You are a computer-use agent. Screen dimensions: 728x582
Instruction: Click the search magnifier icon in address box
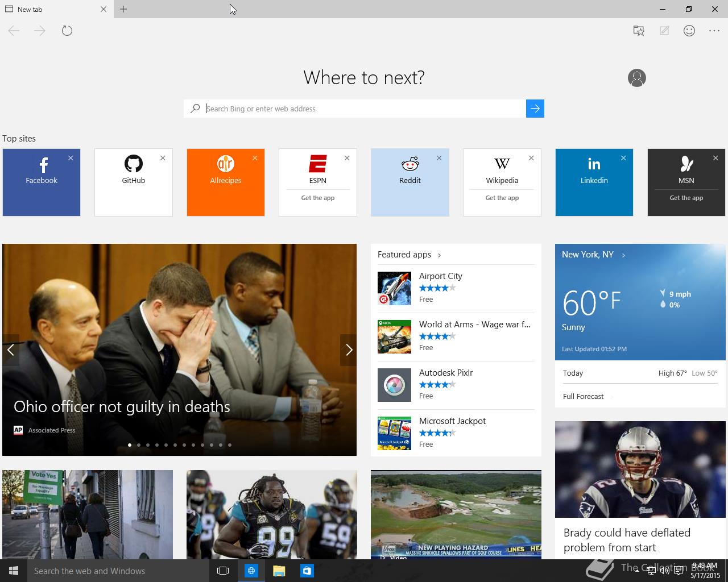(x=195, y=109)
